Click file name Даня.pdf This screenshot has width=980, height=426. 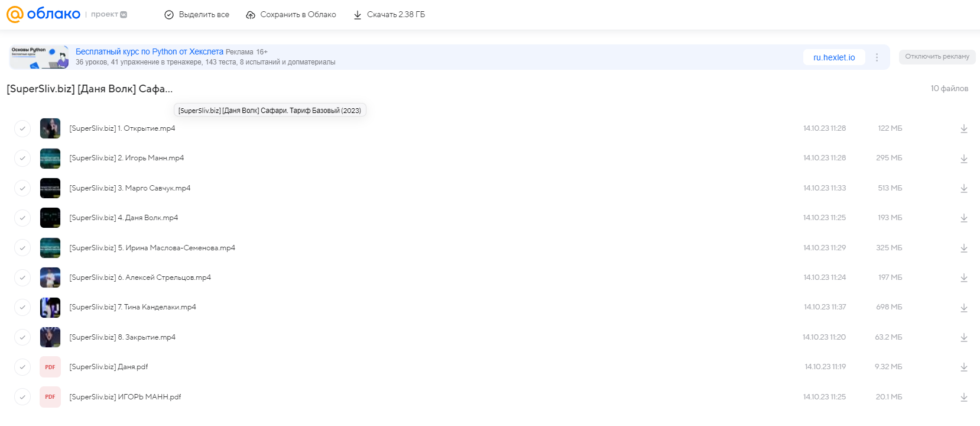pos(109,367)
